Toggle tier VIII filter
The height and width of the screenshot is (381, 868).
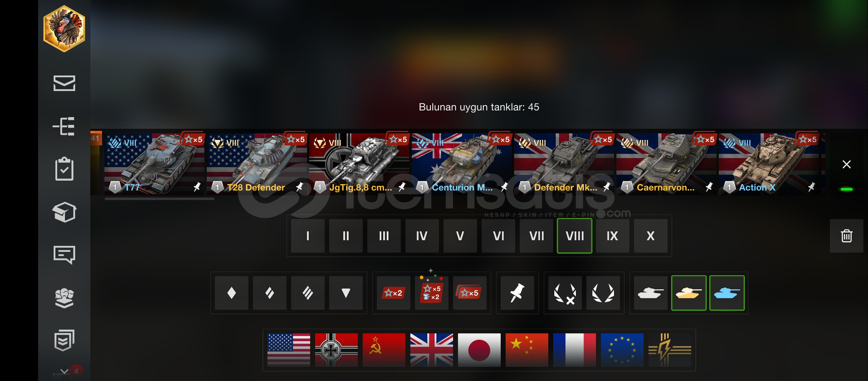coord(574,236)
